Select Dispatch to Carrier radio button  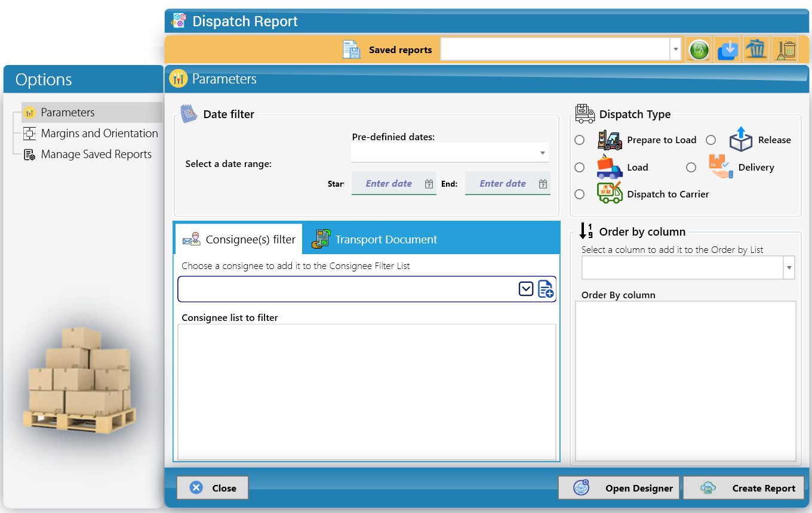click(579, 194)
